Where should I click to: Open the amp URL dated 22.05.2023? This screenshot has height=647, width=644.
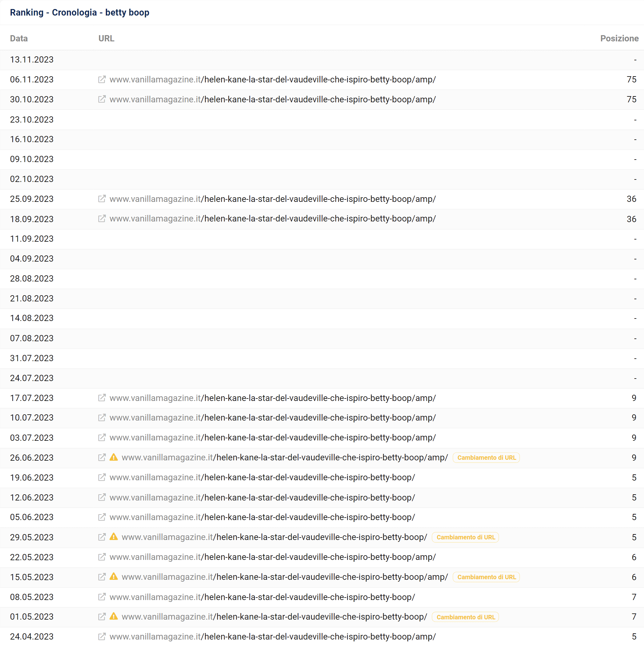tap(273, 557)
